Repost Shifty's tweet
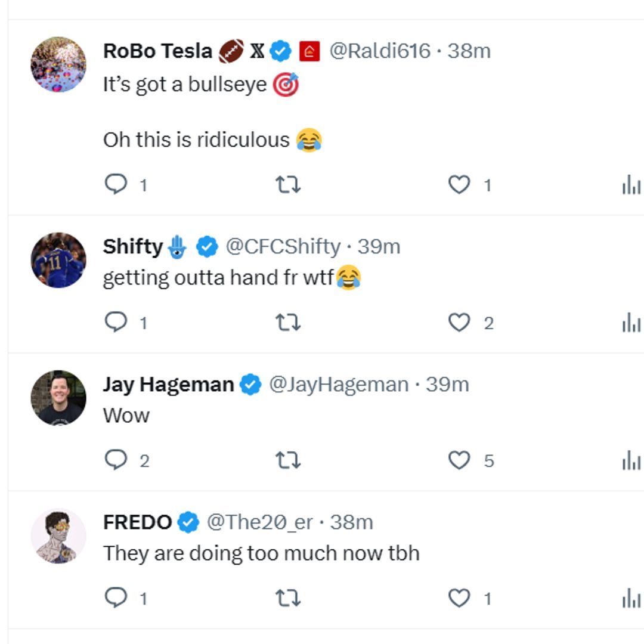This screenshot has height=644, width=644. click(x=288, y=323)
